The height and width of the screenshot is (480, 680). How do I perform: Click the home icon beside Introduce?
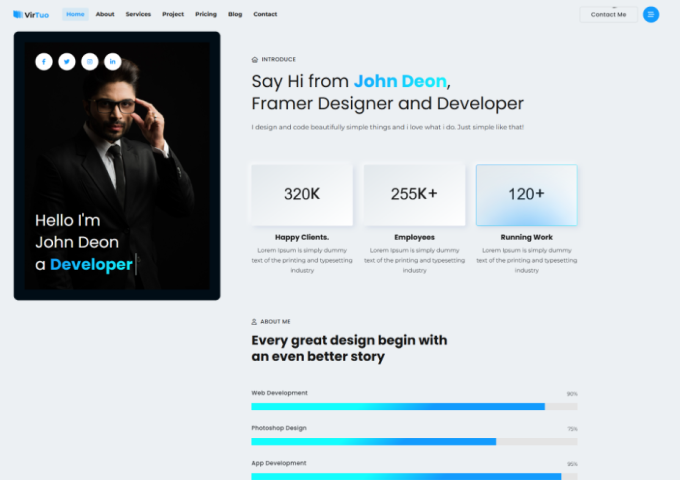click(x=255, y=59)
